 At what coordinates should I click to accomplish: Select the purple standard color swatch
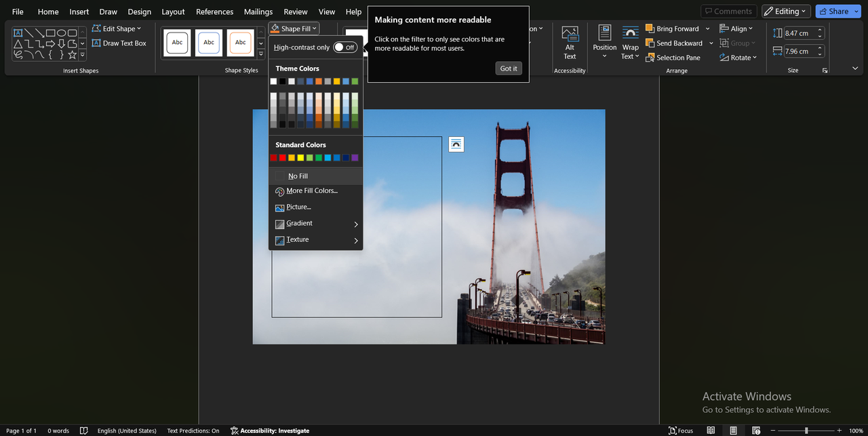[355, 158]
